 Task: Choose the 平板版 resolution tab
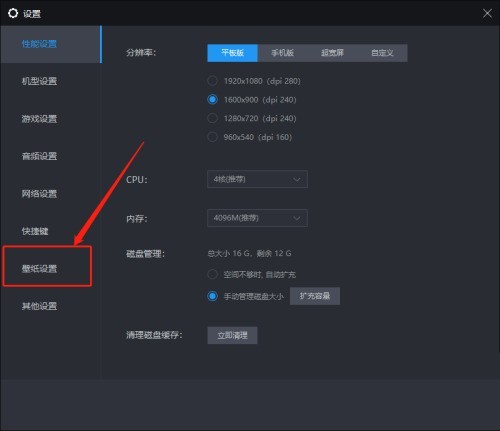(x=232, y=53)
